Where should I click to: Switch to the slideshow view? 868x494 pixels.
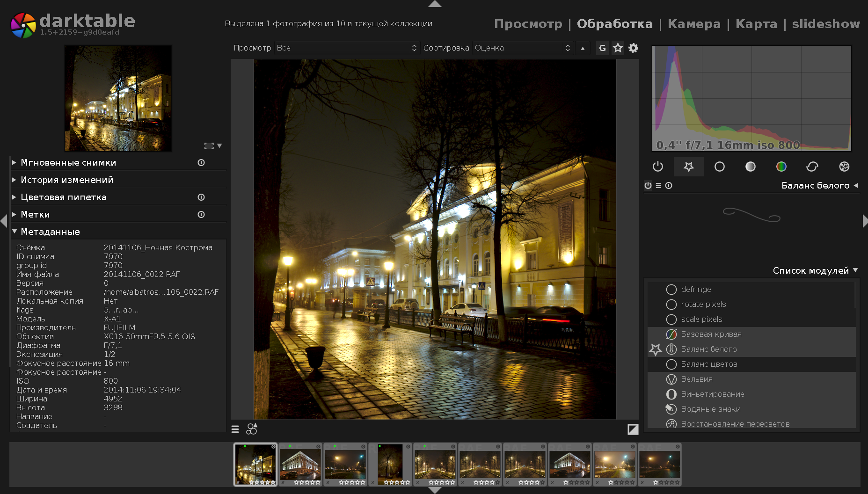click(826, 24)
